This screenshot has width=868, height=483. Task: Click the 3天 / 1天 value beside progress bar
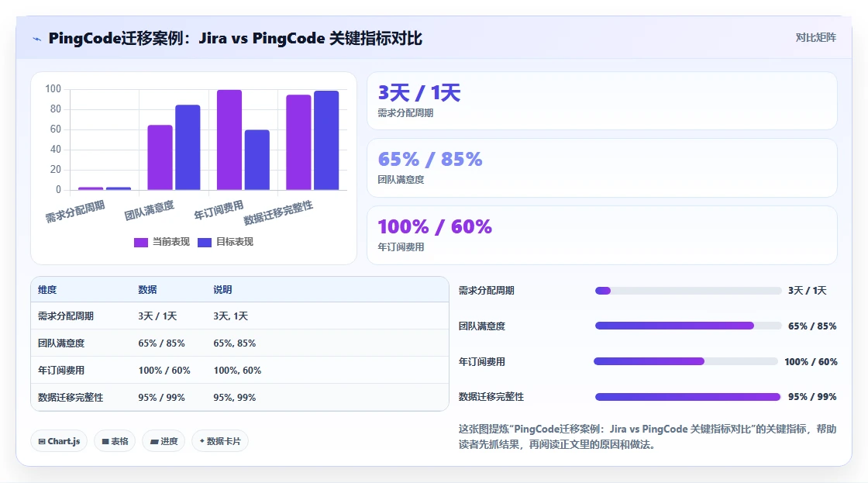coord(807,291)
